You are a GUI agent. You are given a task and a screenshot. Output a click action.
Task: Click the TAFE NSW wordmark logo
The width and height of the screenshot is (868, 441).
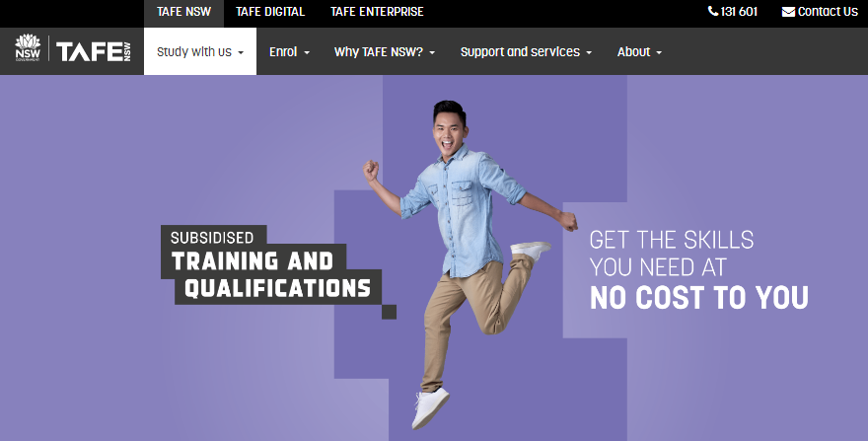[x=94, y=51]
